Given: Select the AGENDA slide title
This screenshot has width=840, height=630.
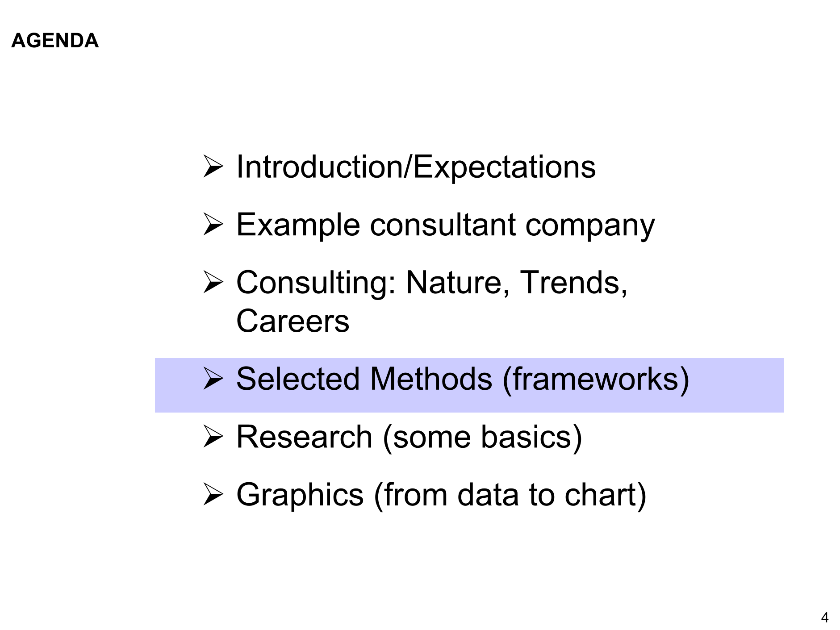Looking at the screenshot, I should [x=54, y=41].
